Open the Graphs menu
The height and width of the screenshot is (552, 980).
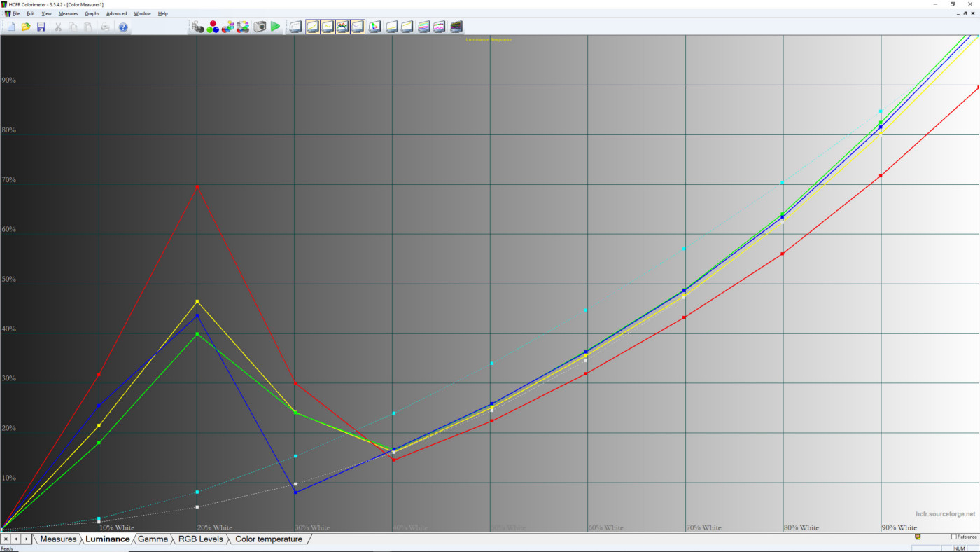point(92,13)
